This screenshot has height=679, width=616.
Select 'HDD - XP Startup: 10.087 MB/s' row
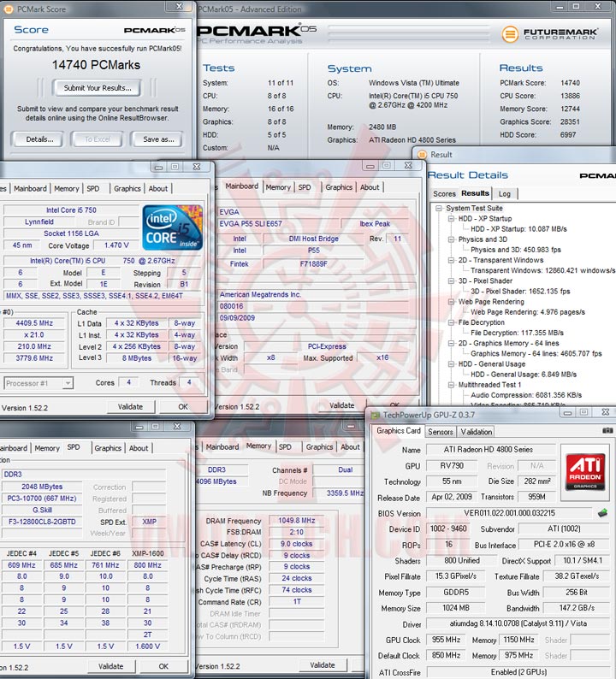point(518,229)
